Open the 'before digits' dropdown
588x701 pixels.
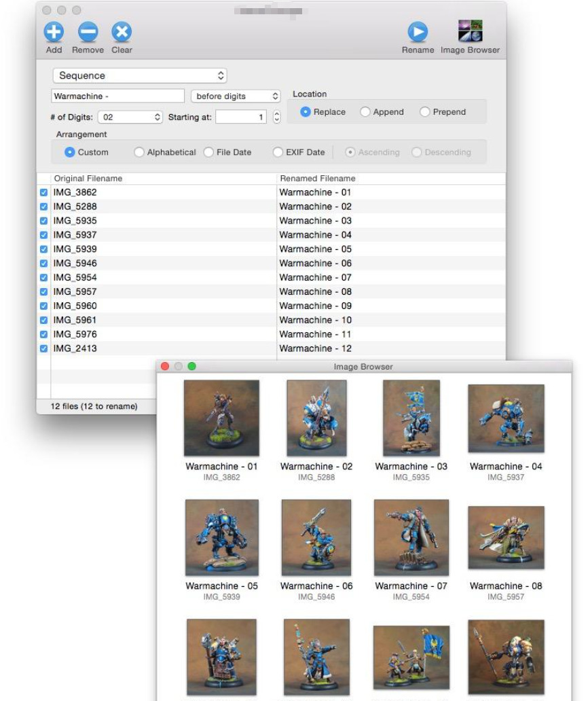[x=236, y=96]
